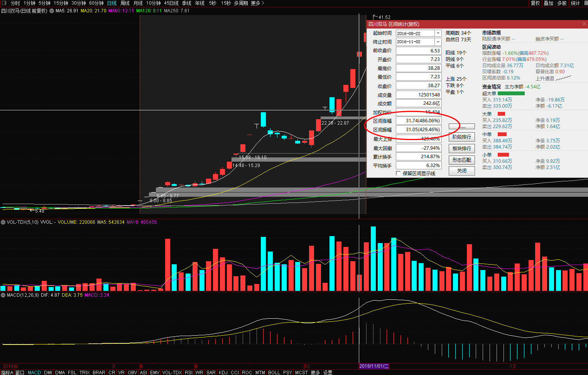Image resolution: width=588 pixels, height=375 pixels.
Task: Open 设置 settings in the bottom bar
Action: (328, 372)
